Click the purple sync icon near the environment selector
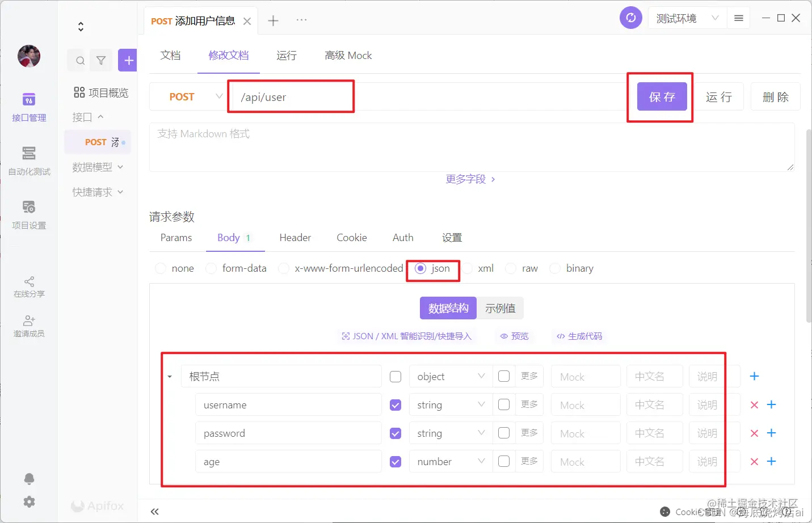The height and width of the screenshot is (523, 812). coord(630,18)
